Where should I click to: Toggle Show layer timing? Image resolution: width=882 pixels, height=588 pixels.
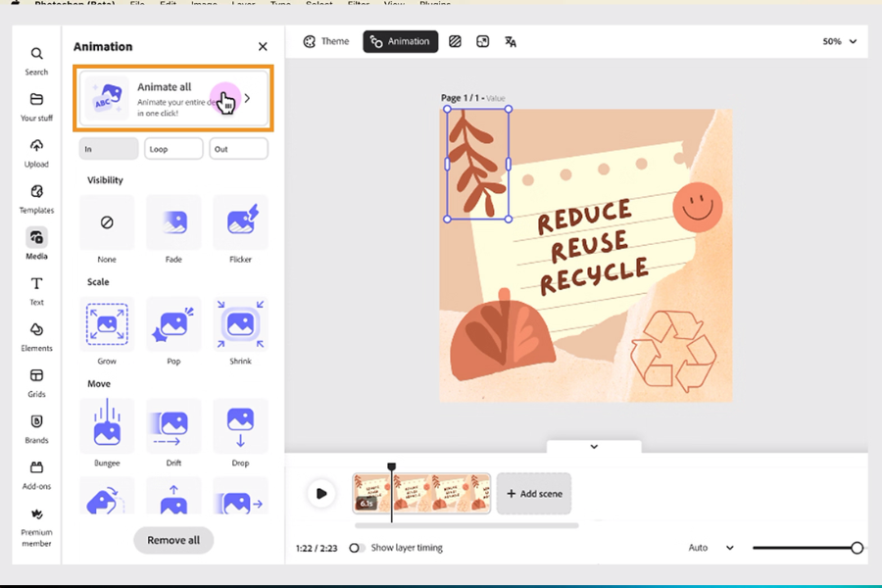coord(357,548)
